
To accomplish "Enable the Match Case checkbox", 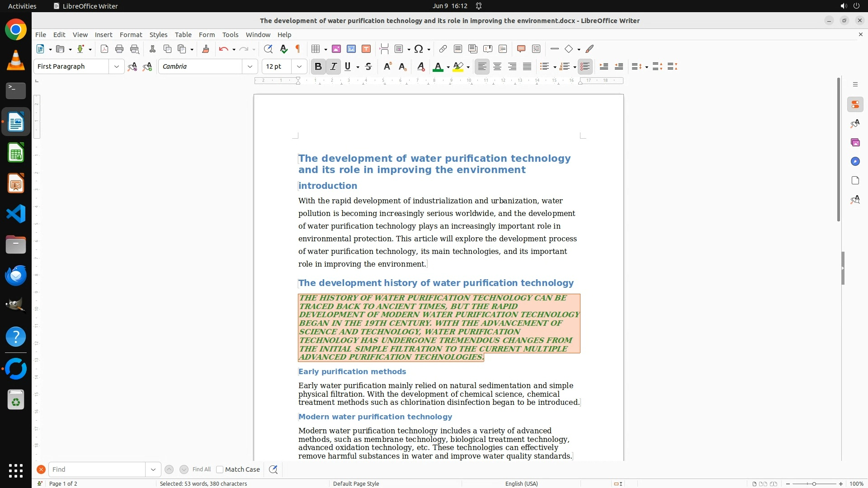I will (x=220, y=469).
